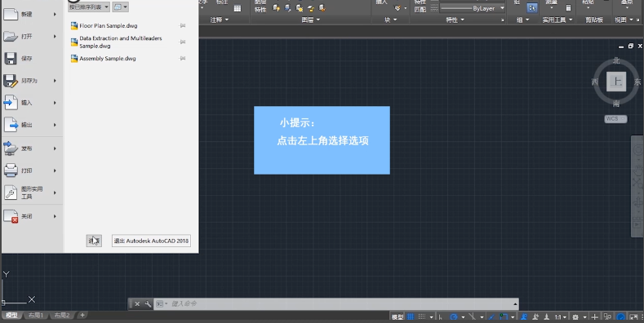Add a new layout with plus tab

pyautogui.click(x=82, y=315)
